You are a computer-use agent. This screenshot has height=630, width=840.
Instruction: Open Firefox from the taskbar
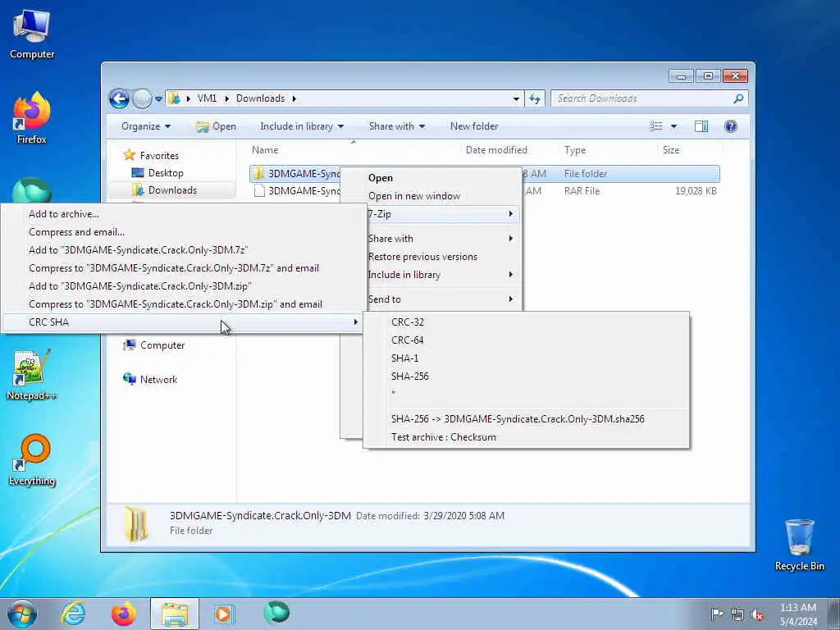(x=124, y=614)
